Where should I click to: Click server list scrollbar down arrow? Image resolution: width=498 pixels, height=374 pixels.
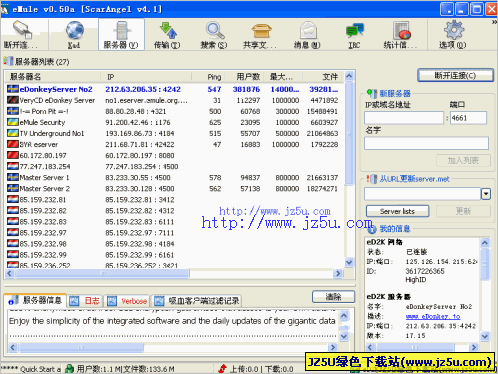pos(349,262)
